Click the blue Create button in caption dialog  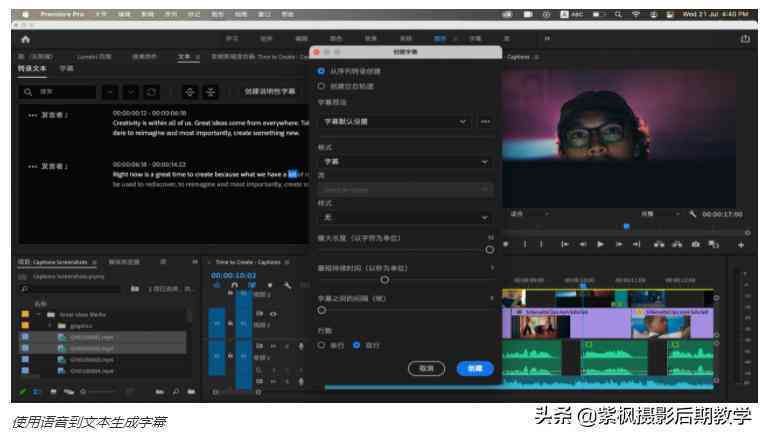[475, 368]
